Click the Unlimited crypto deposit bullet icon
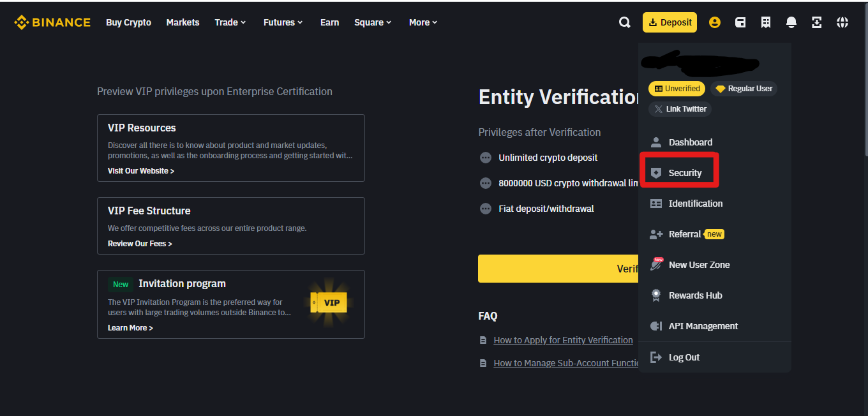 [486, 158]
